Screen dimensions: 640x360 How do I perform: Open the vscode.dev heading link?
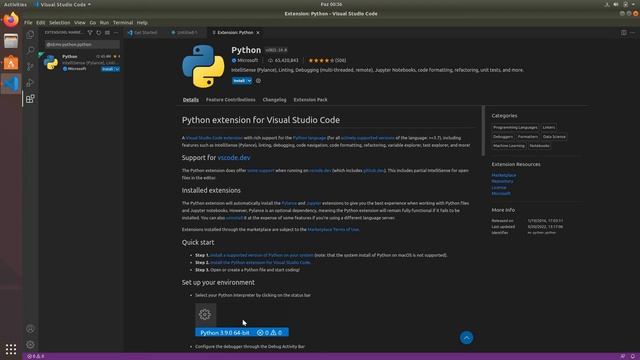(x=234, y=158)
